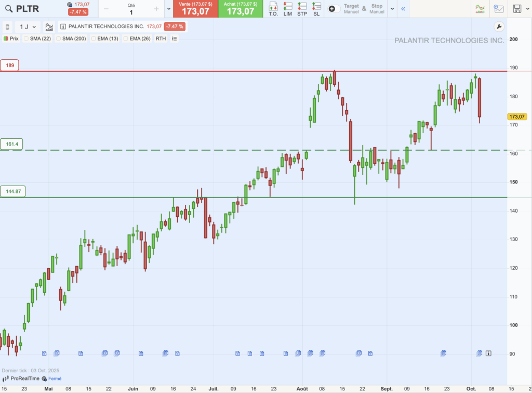Select the T.O. order type icon
Screen dimensions: 532x393
click(273, 9)
